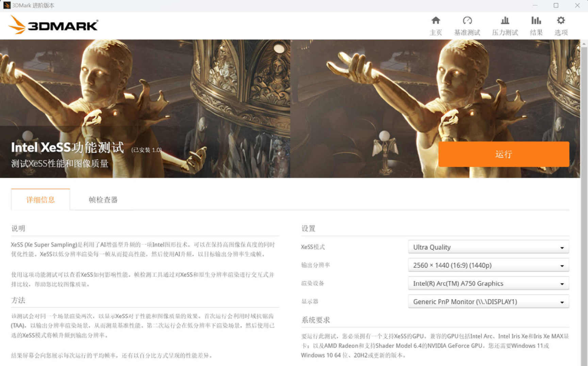Open the XeSS模式 Ultra Quality dropdown
The width and height of the screenshot is (588, 366).
[x=488, y=247]
